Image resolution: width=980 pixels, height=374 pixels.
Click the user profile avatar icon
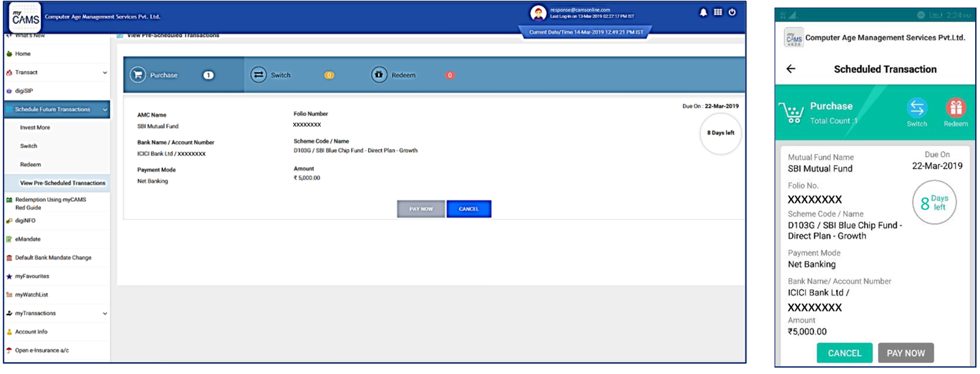(x=538, y=13)
